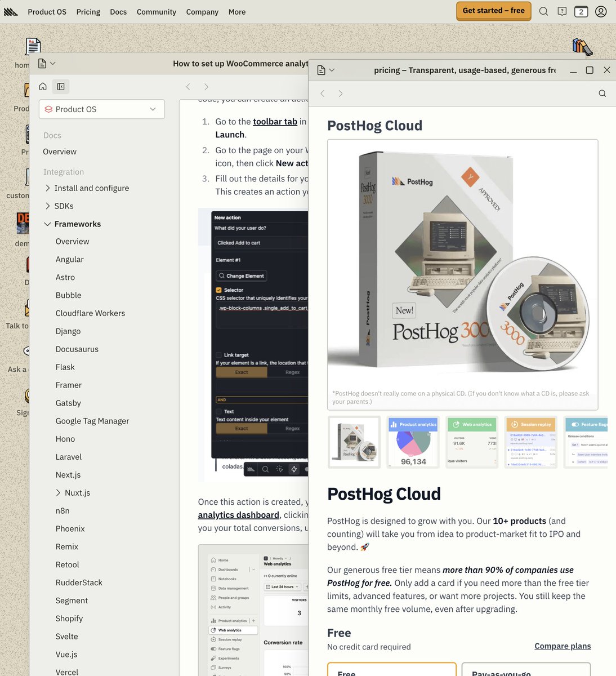Viewport: 616px width, 676px height.
Task: Open the RudderStack page
Action: tap(79, 583)
